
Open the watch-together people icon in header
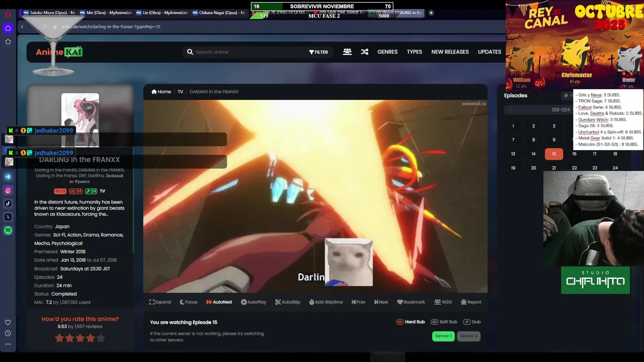click(x=347, y=52)
